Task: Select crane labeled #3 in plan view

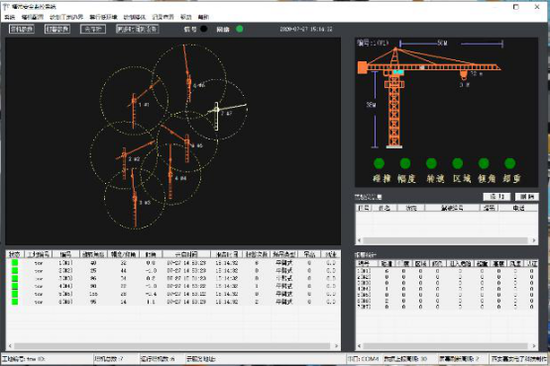Action: pos(135,200)
